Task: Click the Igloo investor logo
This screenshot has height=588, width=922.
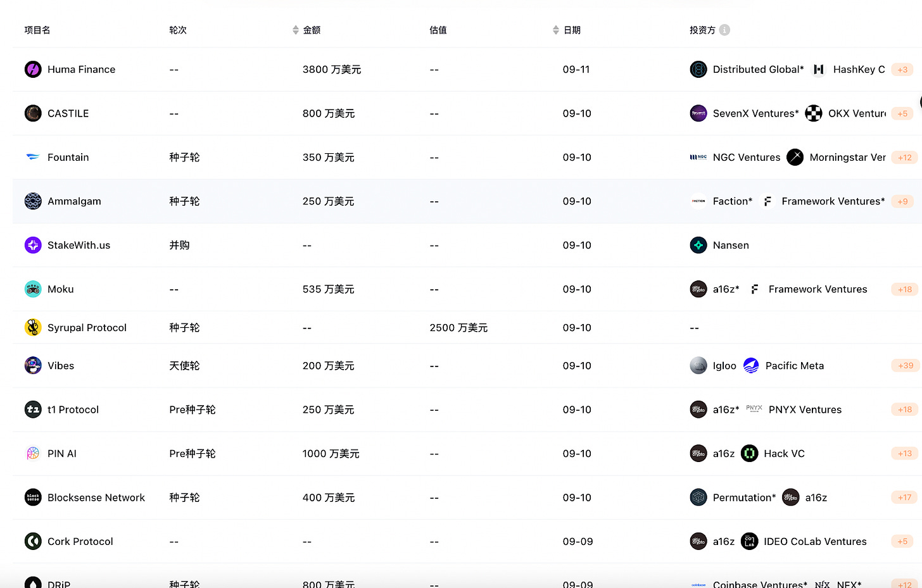Action: (x=698, y=365)
